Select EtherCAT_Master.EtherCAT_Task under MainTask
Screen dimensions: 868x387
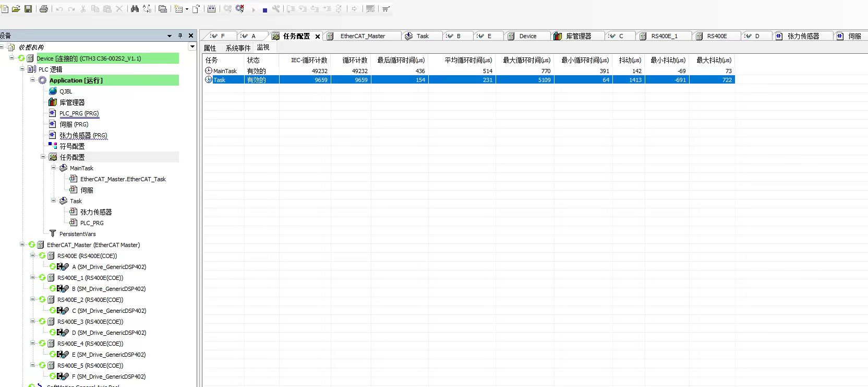click(123, 179)
